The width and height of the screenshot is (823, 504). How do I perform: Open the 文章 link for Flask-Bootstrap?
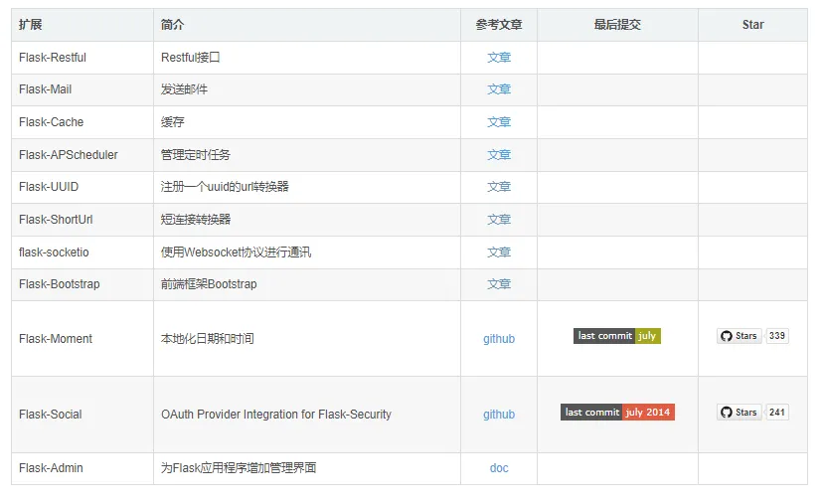pyautogui.click(x=499, y=284)
